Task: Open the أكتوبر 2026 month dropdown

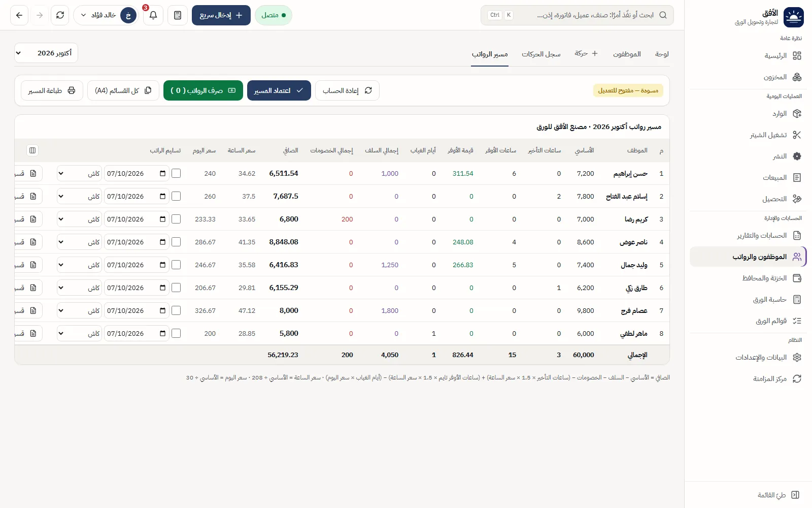Action: (x=46, y=53)
